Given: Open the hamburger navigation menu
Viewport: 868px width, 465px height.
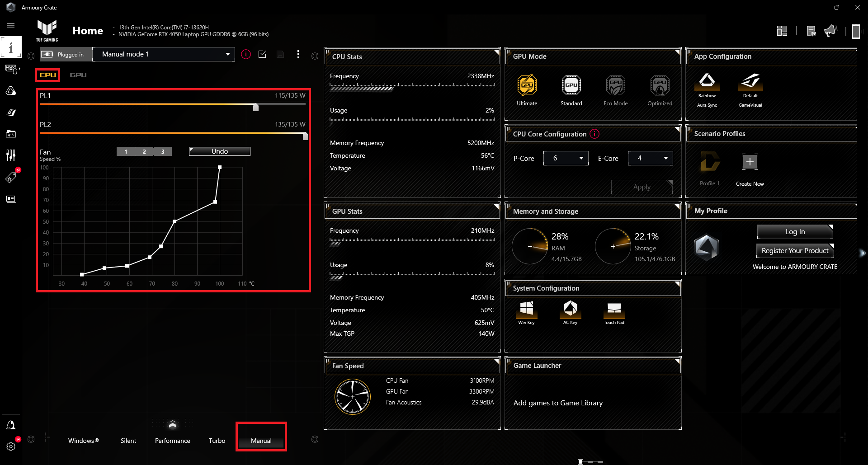Looking at the screenshot, I should (11, 25).
